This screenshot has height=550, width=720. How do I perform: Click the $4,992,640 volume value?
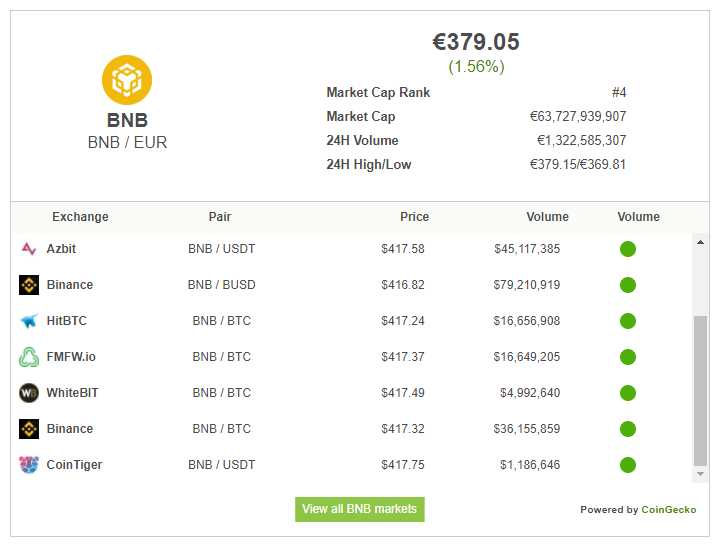pos(530,393)
